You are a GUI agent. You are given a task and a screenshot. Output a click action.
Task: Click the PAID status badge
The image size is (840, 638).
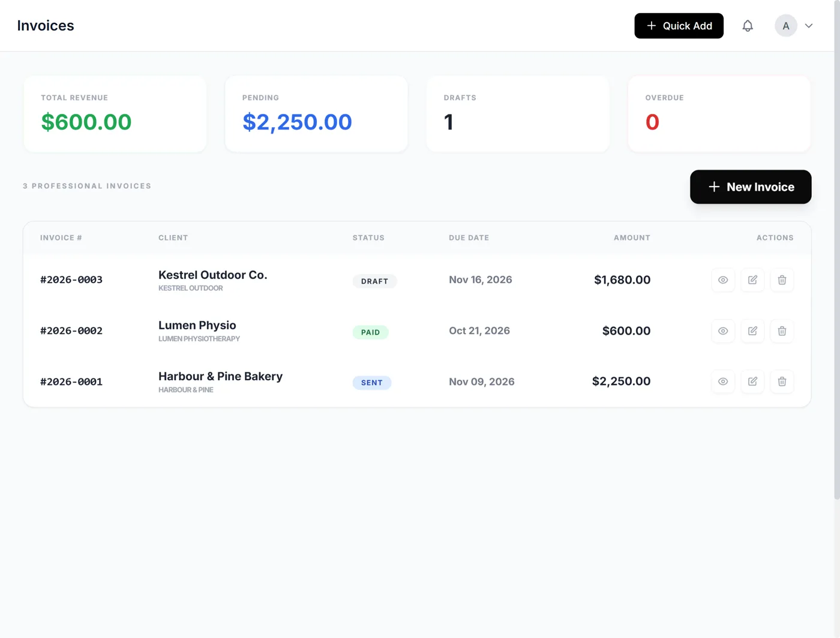tap(370, 332)
